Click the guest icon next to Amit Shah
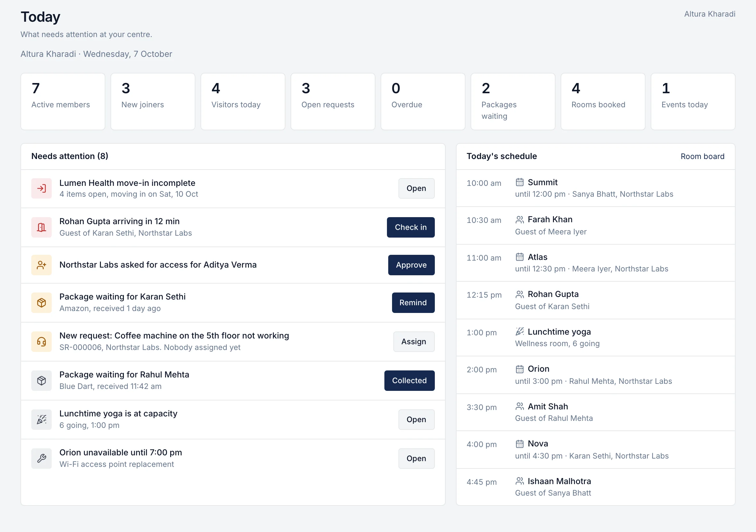 pos(519,406)
